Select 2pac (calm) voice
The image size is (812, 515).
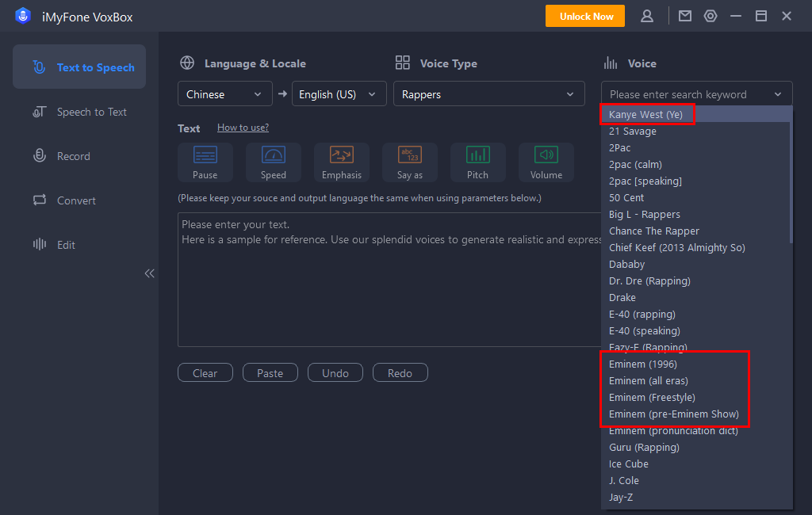(x=696, y=164)
